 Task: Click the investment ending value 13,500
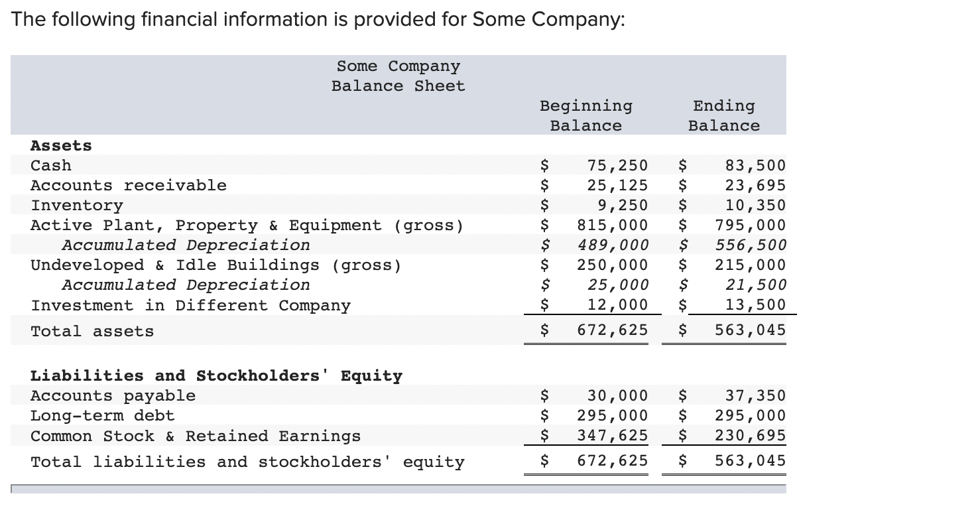tap(755, 304)
